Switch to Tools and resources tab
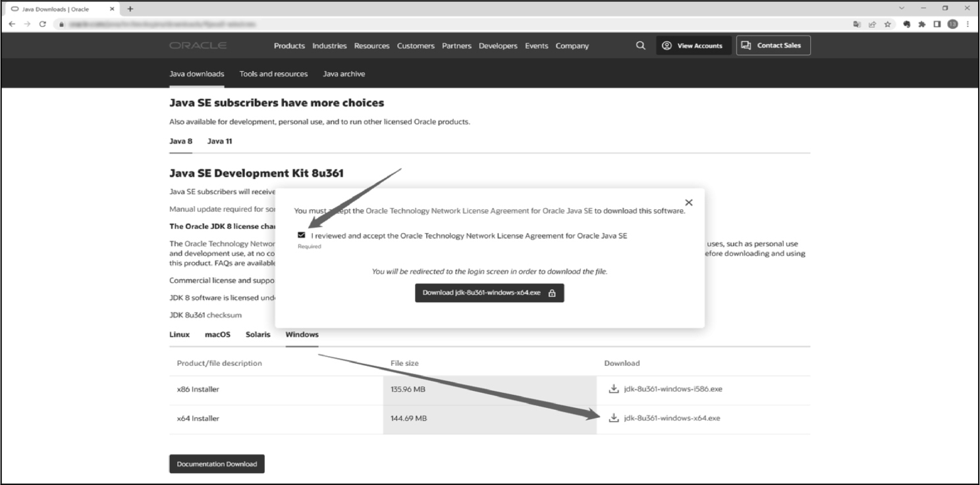The image size is (980, 485). (x=273, y=74)
